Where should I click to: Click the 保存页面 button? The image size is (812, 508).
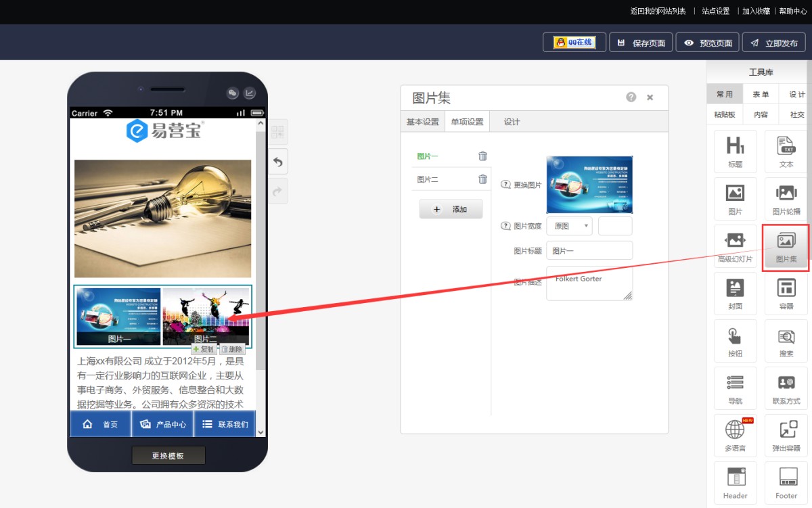point(641,43)
